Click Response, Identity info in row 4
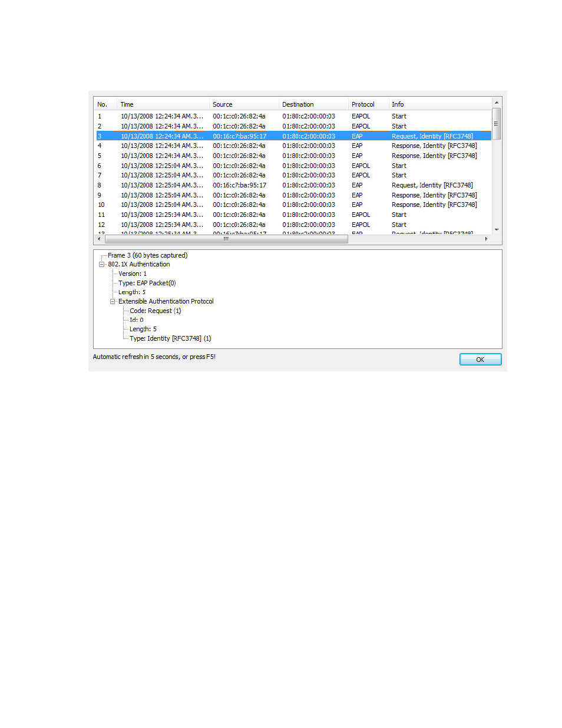Screen dimensions: 562x728 pyautogui.click(x=434, y=146)
